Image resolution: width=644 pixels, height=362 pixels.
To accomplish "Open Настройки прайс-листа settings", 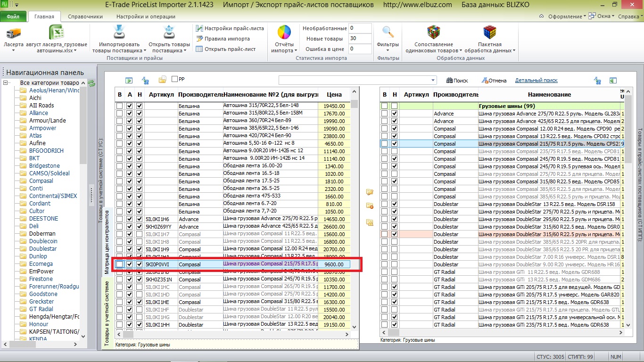I will [230, 28].
